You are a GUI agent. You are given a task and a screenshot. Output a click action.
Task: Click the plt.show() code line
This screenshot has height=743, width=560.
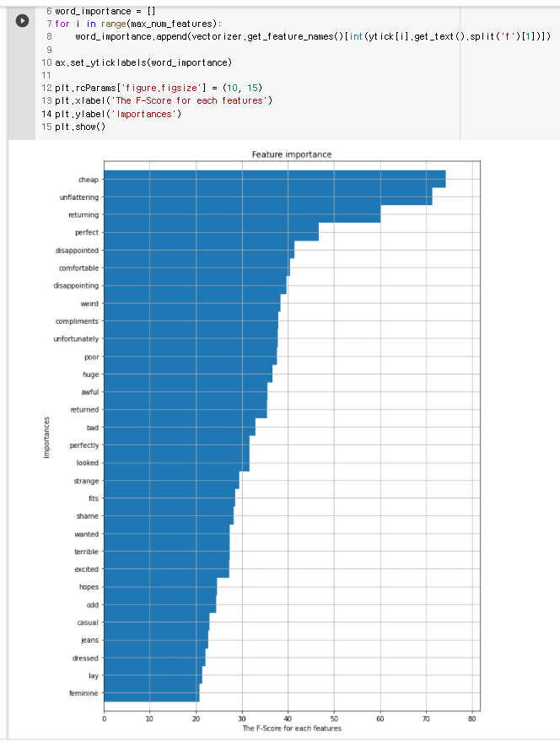coord(80,127)
